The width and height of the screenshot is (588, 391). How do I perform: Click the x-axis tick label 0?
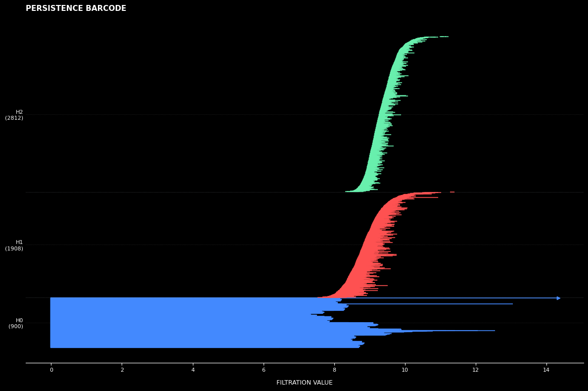[x=51, y=370]
